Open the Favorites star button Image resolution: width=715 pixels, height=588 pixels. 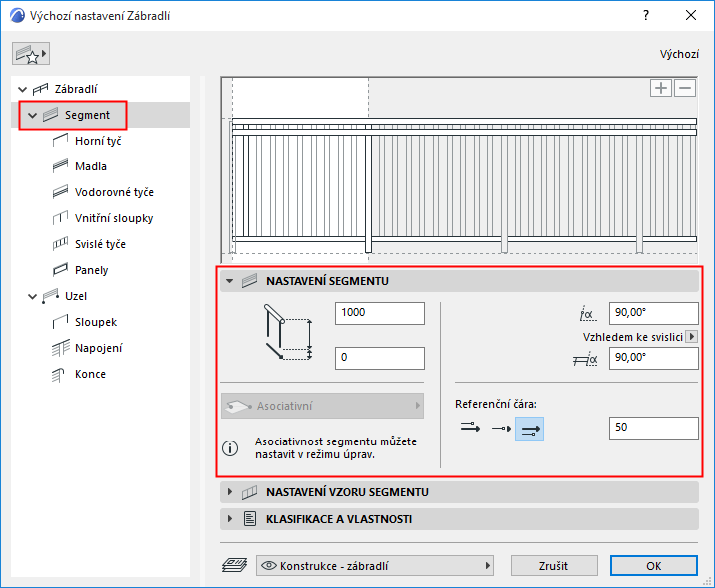(31, 54)
